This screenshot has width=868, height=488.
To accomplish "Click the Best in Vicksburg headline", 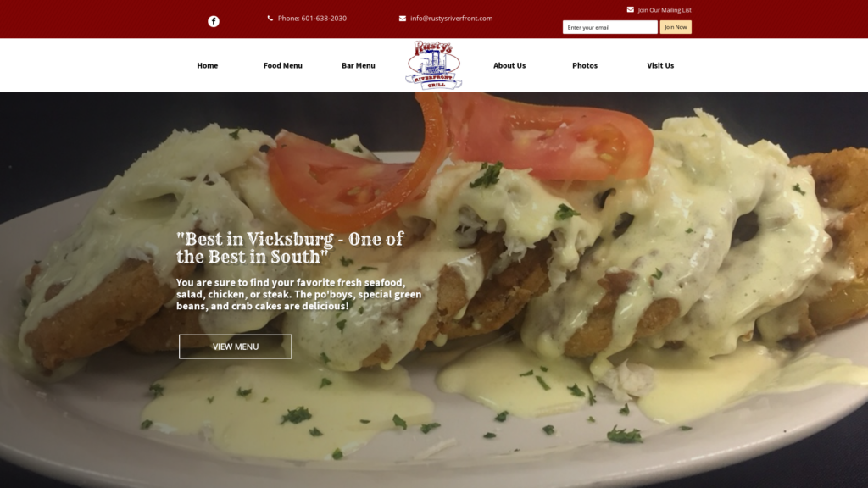I will 290,247.
